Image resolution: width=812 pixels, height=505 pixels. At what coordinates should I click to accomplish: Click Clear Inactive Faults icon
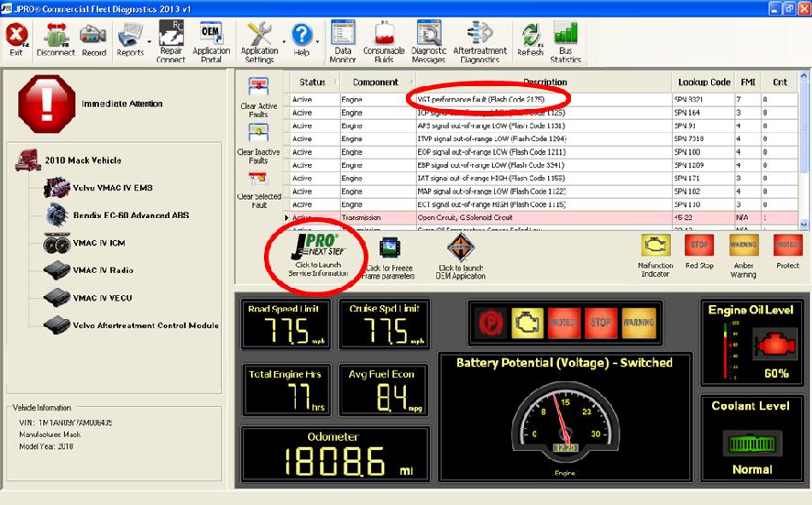point(258,134)
